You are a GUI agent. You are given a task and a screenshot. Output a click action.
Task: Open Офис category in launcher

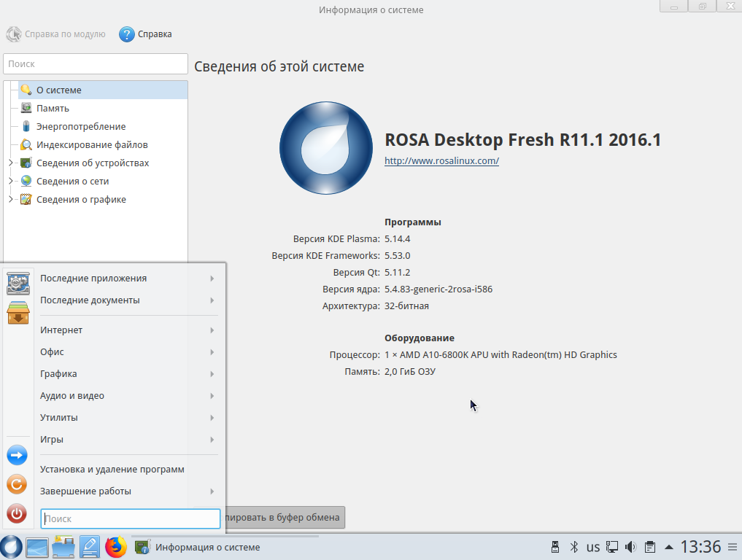click(128, 352)
